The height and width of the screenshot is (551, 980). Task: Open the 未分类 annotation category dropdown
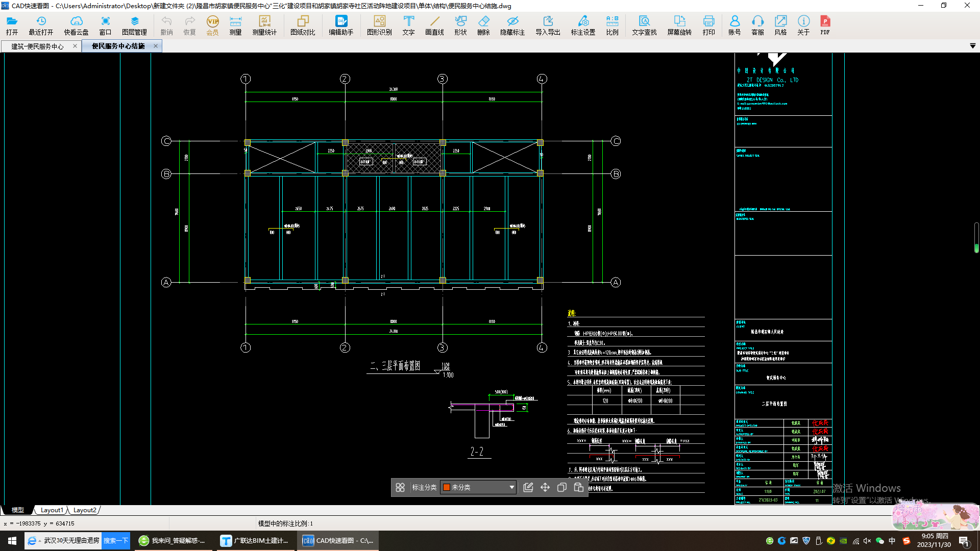coord(478,487)
